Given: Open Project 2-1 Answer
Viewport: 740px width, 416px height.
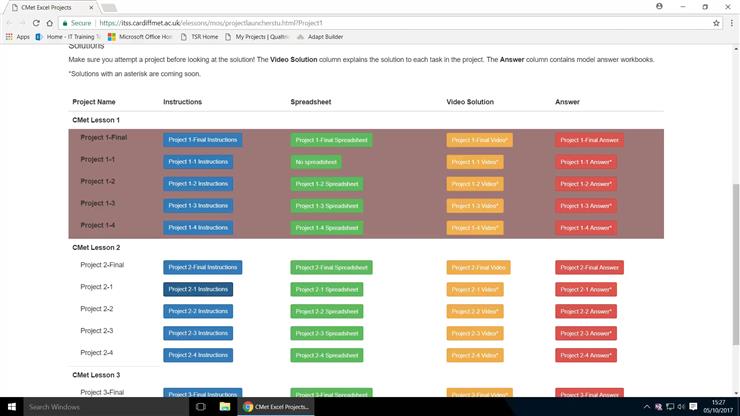Looking at the screenshot, I should click(x=586, y=289).
